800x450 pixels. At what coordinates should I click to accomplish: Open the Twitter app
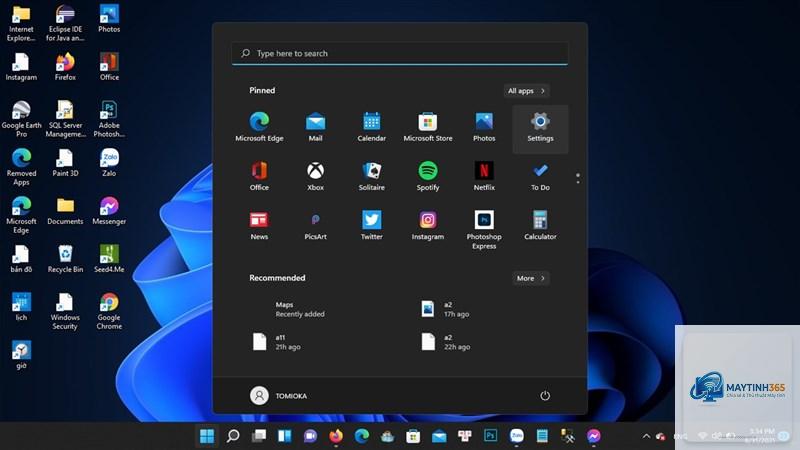(371, 225)
